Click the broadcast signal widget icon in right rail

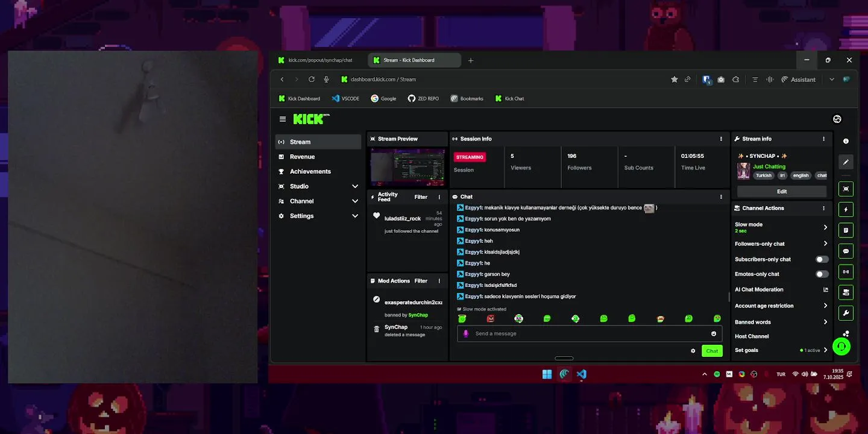tap(846, 272)
